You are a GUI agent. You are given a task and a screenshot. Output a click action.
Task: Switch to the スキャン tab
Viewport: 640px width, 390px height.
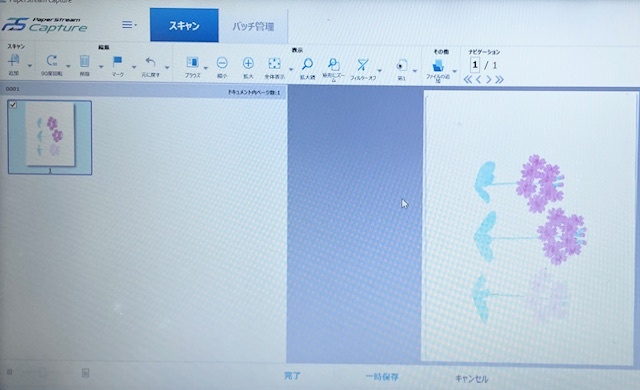pyautogui.click(x=184, y=25)
